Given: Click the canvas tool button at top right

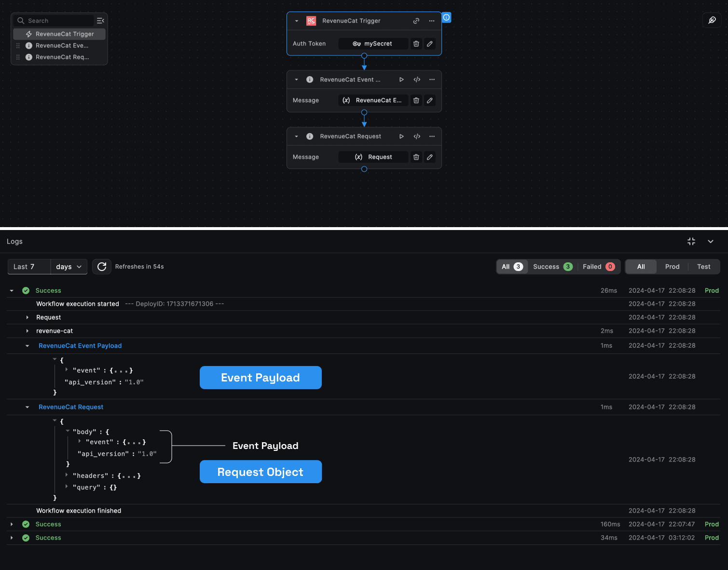Looking at the screenshot, I should point(712,20).
